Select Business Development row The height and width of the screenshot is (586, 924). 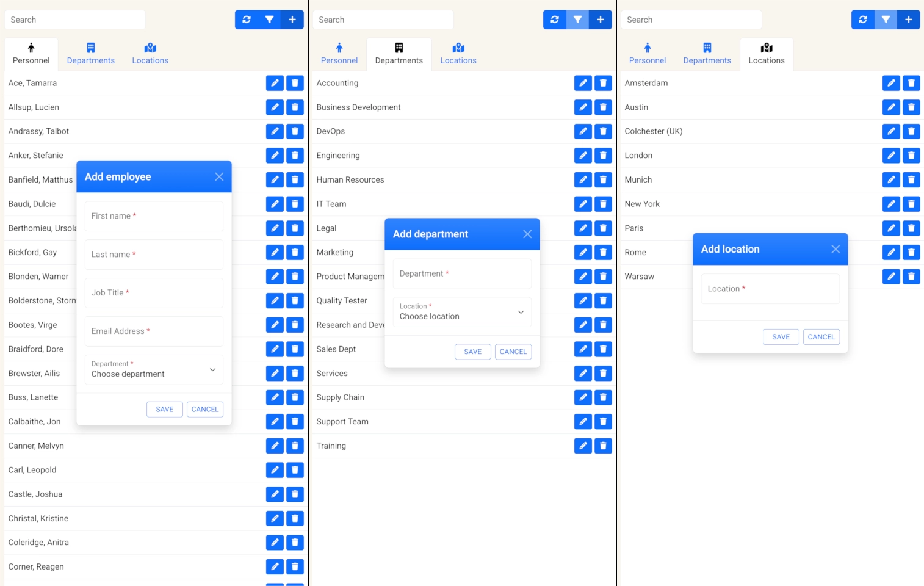click(462, 107)
